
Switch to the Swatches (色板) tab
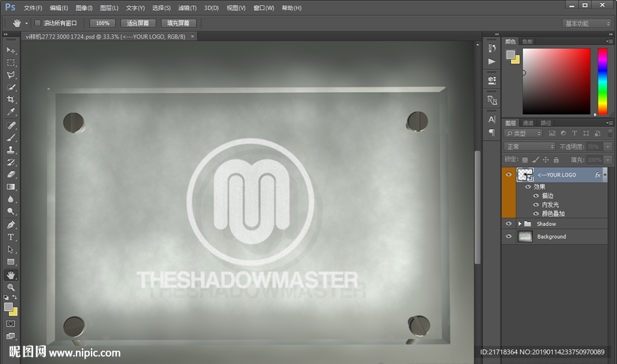(x=527, y=42)
